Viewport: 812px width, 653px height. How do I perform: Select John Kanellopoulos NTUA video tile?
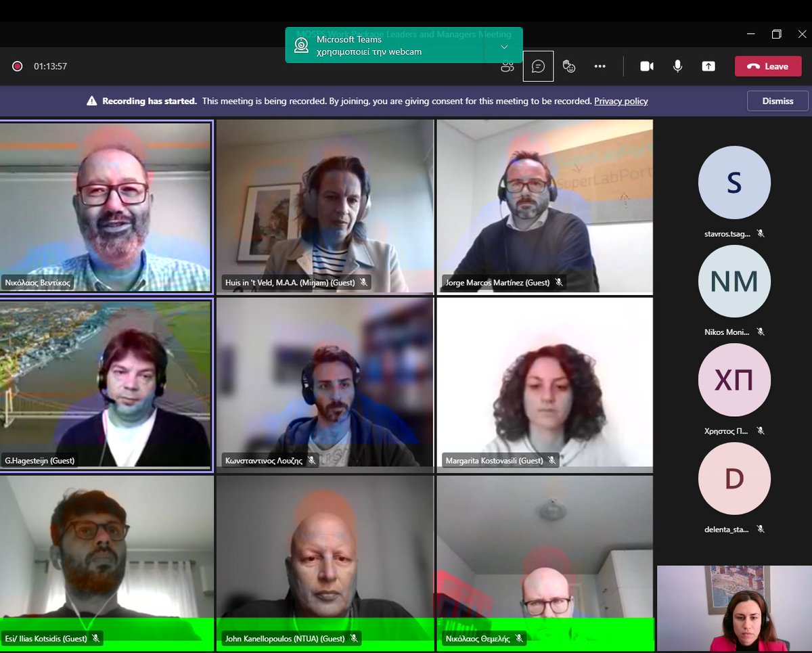coord(325,563)
